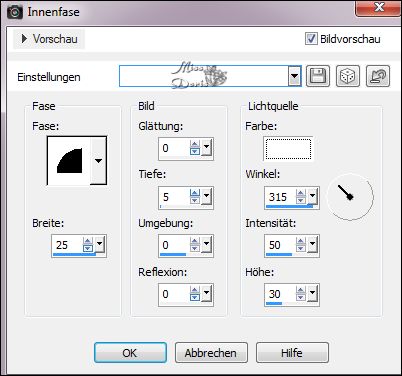Click the Hilfe button
This screenshot has width=402, height=376.
(x=292, y=353)
